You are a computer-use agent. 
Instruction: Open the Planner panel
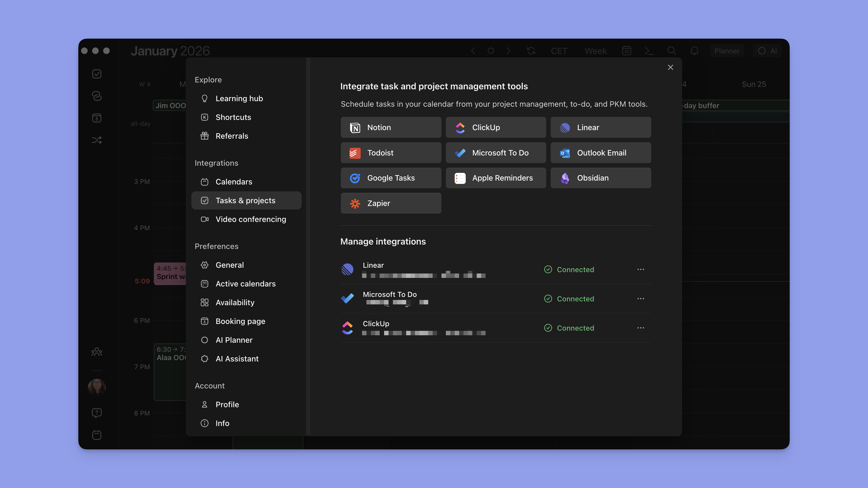727,50
